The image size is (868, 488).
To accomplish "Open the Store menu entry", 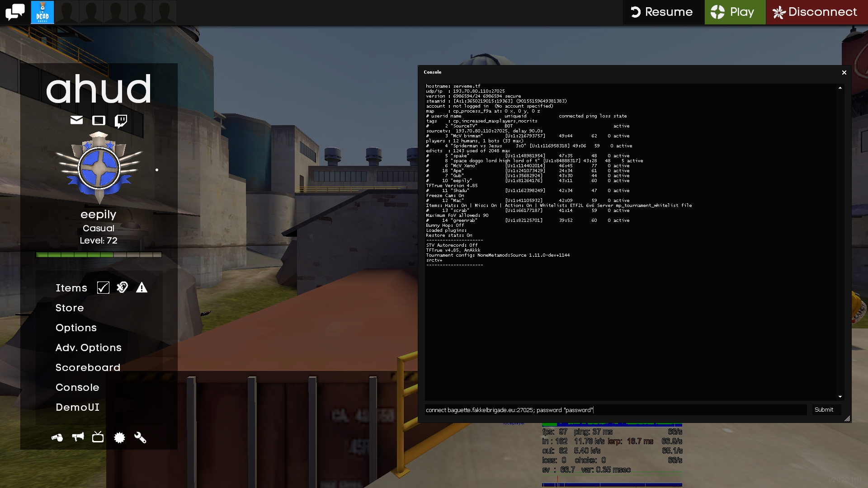I will pyautogui.click(x=70, y=308).
